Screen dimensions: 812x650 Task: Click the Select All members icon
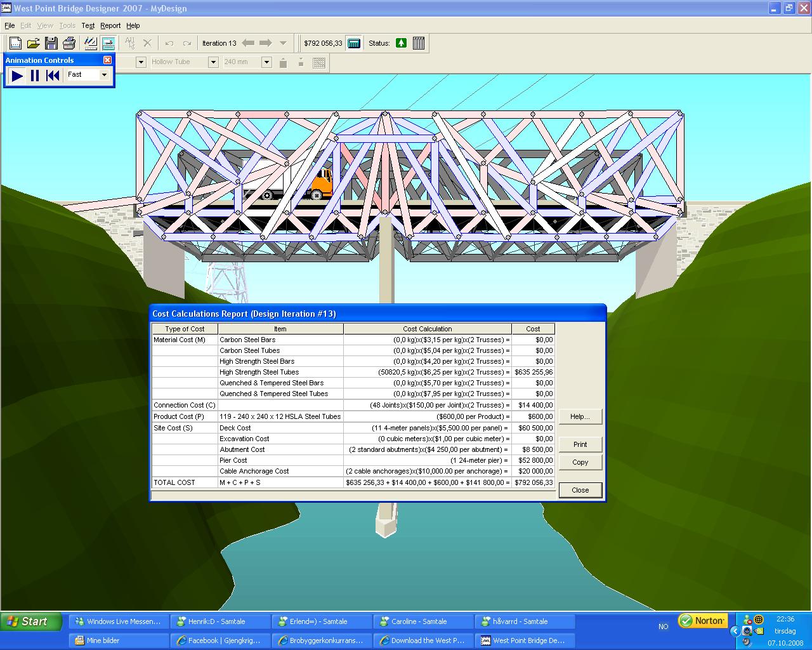[x=130, y=43]
